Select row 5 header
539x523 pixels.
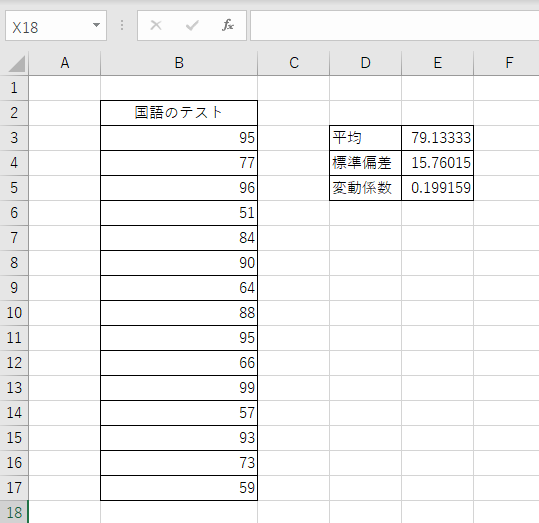click(x=14, y=188)
